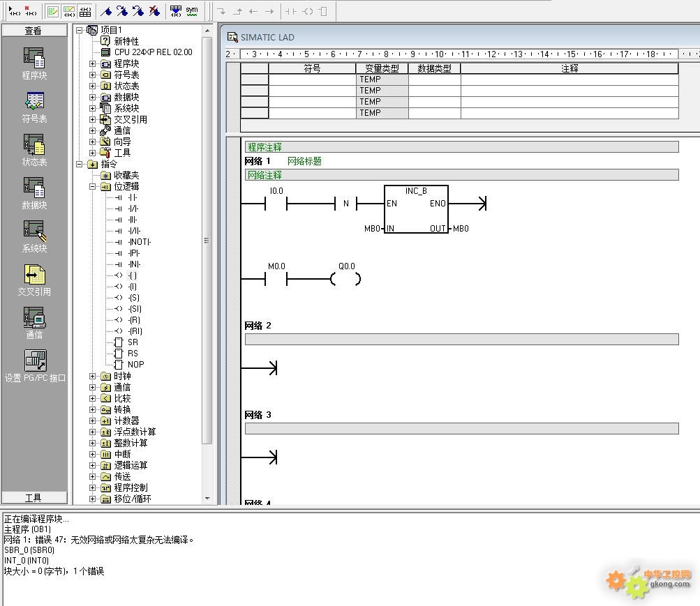Open 通信 from the navigation bar
700x606 pixels.
point(34,324)
